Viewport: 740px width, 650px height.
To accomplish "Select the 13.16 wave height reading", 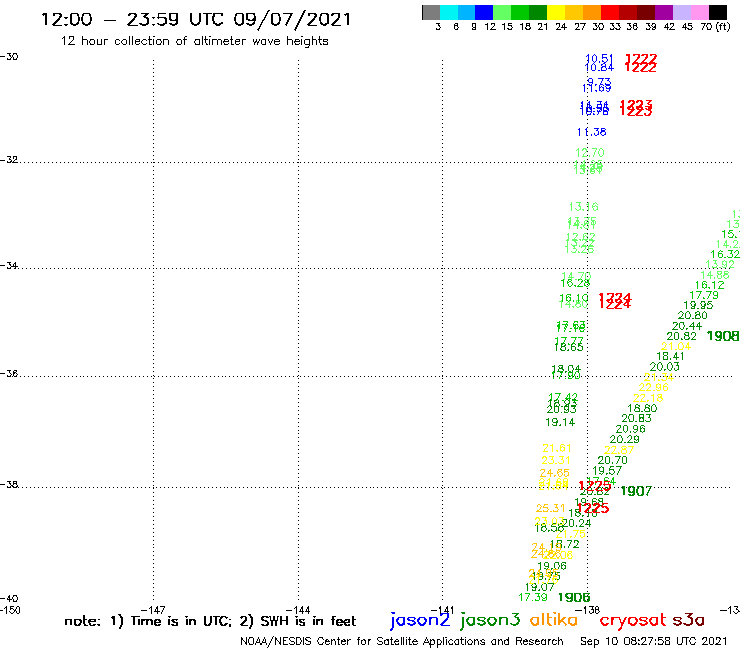I will (583, 207).
